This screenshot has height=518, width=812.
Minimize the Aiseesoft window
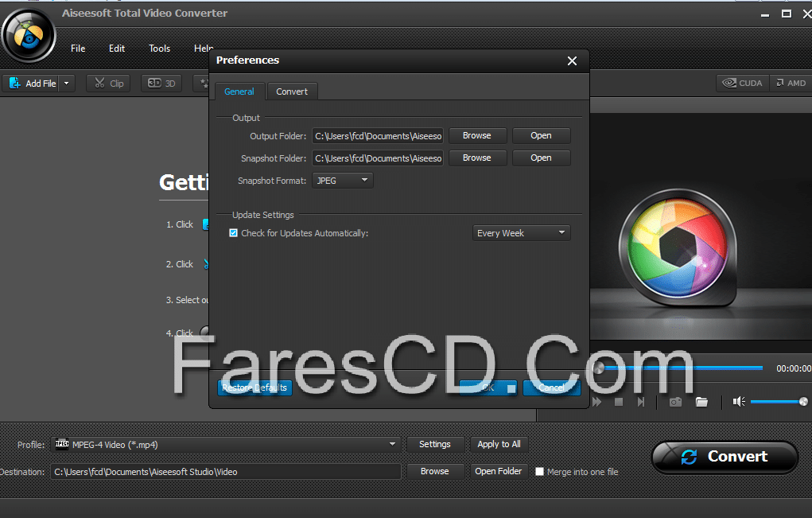[765, 14]
